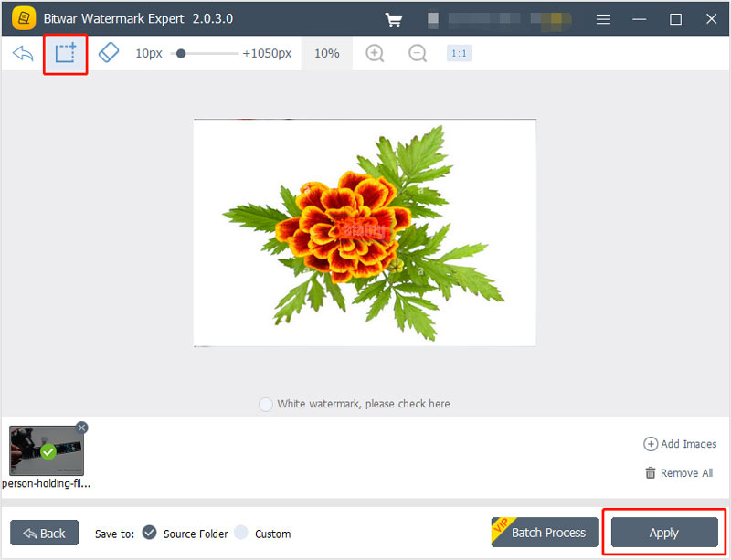Image resolution: width=731 pixels, height=560 pixels.
Task: Click the marigold flower image preview
Action: click(x=365, y=233)
